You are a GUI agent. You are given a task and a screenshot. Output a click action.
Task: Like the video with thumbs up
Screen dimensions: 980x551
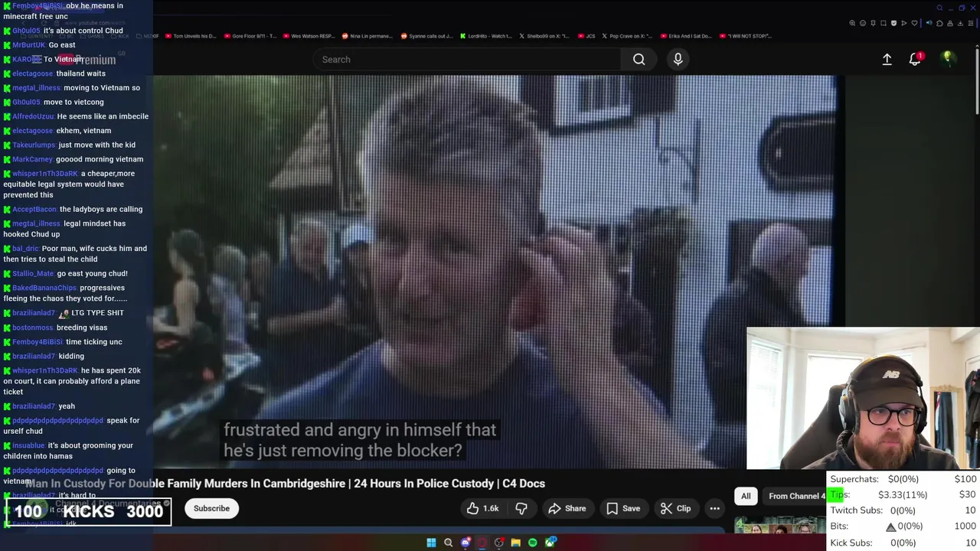(x=482, y=508)
